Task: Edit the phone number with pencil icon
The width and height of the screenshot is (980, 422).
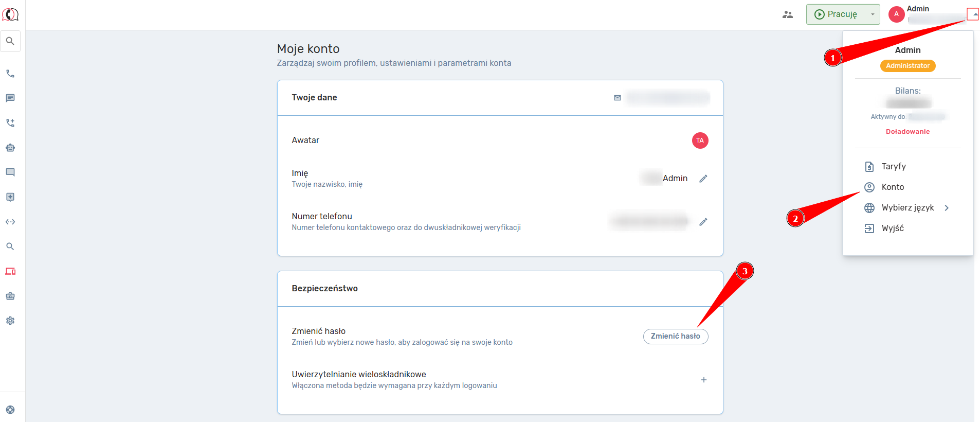Action: (703, 222)
